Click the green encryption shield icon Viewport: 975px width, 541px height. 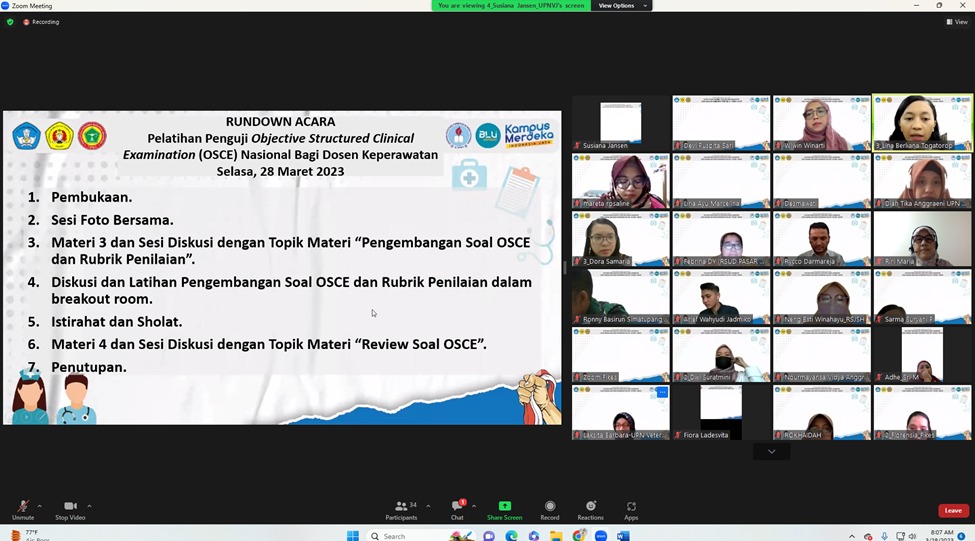[x=10, y=21]
